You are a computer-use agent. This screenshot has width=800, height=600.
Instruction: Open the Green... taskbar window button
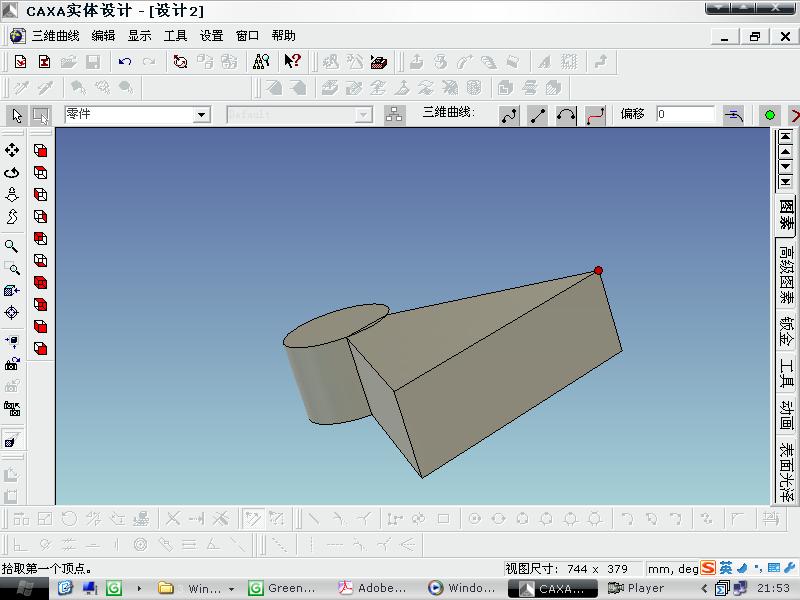pyautogui.click(x=283, y=589)
